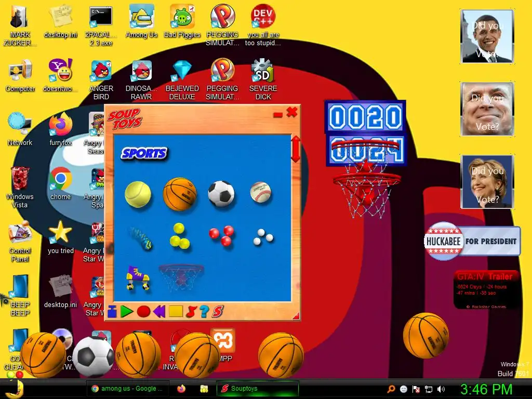The image size is (532, 399).
Task: Open the file explorer icon on taskbar
Action: point(204,389)
